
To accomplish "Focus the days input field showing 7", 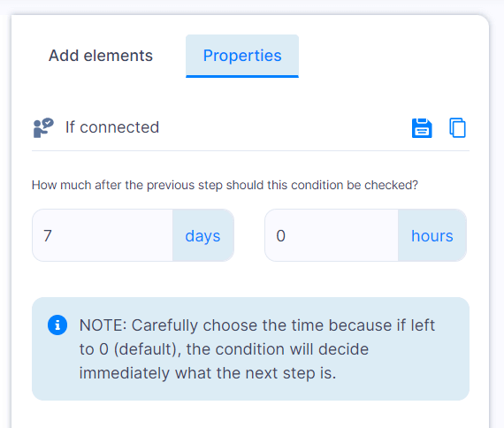I will coord(103,235).
